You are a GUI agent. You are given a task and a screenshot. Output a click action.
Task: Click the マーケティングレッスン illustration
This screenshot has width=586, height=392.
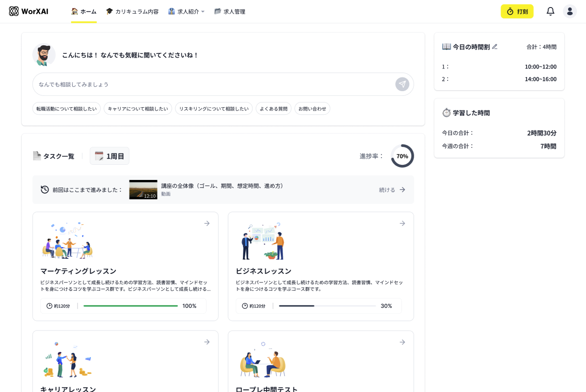[x=67, y=240]
